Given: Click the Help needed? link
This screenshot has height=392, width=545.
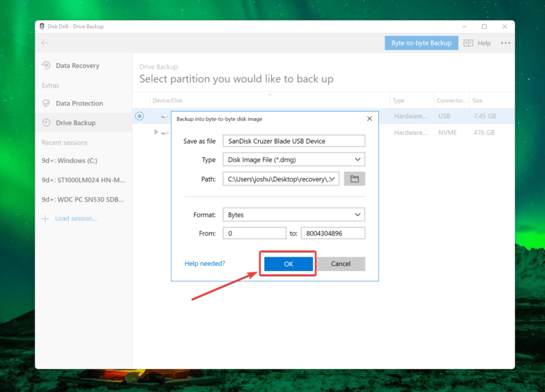Looking at the screenshot, I should tap(204, 263).
